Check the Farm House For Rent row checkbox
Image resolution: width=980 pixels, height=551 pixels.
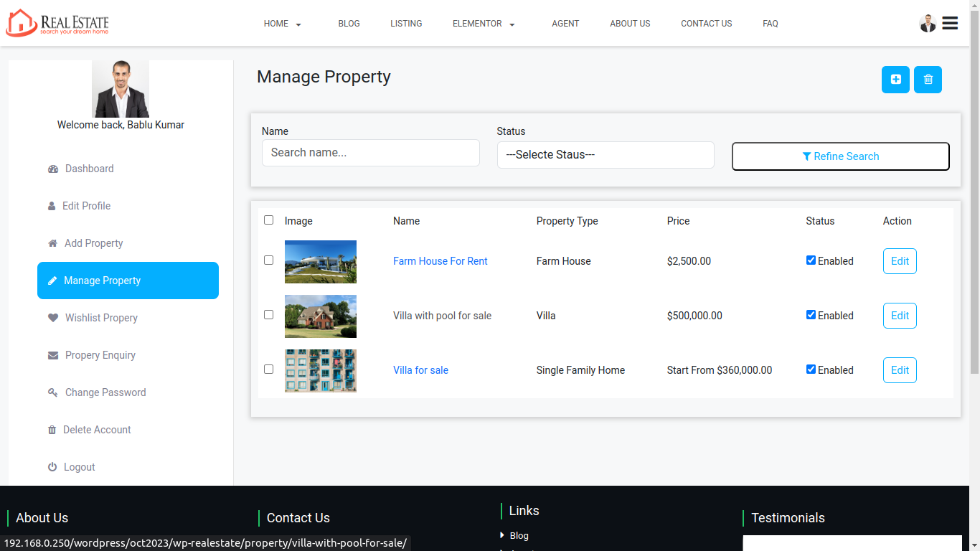(x=269, y=260)
